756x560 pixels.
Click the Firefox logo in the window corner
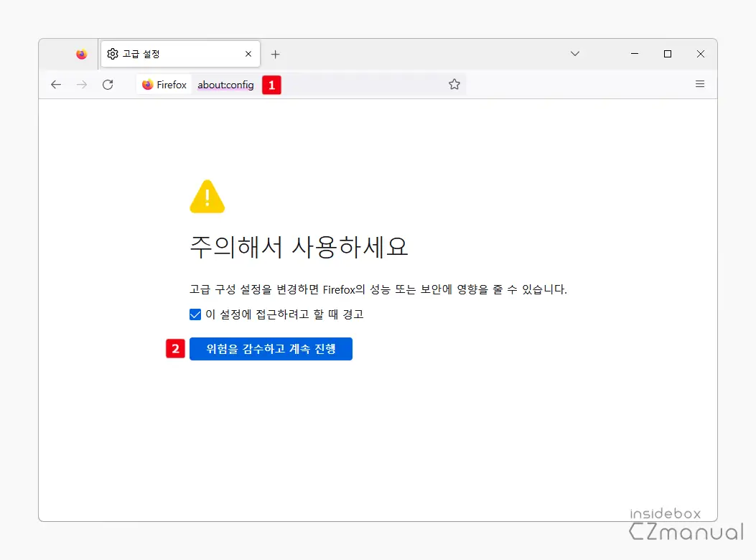click(x=81, y=53)
